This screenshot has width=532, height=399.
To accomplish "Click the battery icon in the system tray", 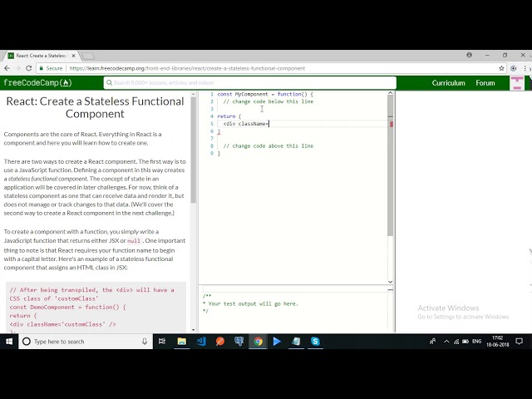I will coord(465,342).
